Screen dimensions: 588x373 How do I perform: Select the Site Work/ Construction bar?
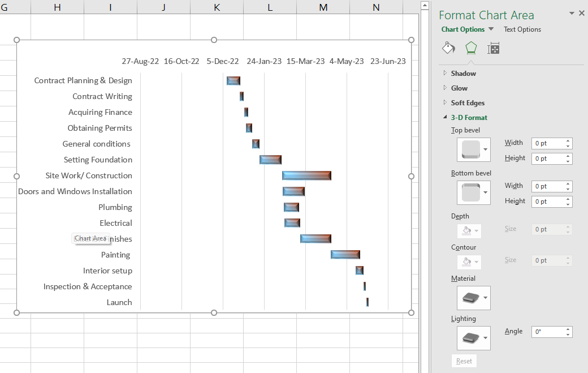pos(306,175)
